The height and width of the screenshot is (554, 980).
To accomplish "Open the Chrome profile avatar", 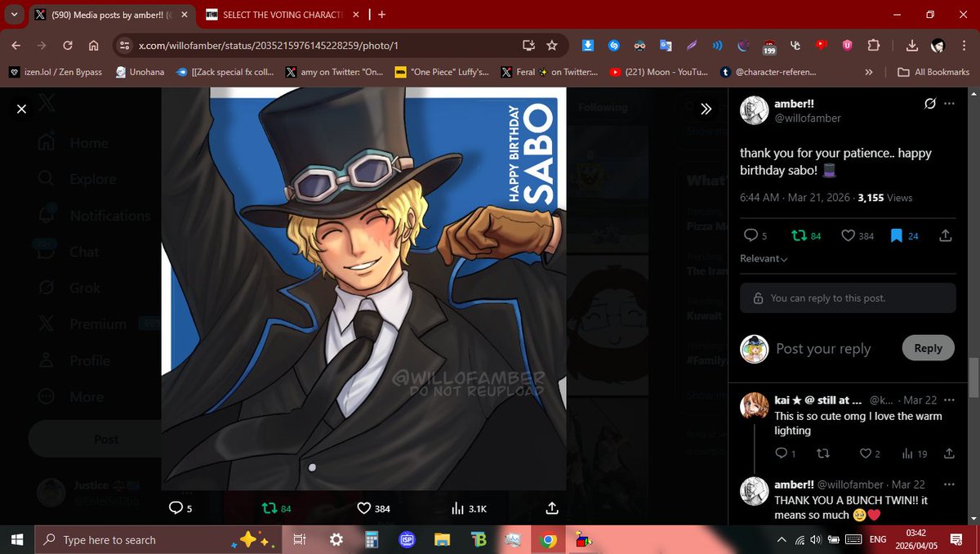I will 938,46.
